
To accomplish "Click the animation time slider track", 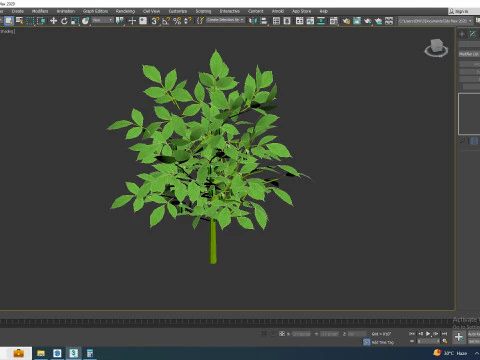I will (227, 322).
